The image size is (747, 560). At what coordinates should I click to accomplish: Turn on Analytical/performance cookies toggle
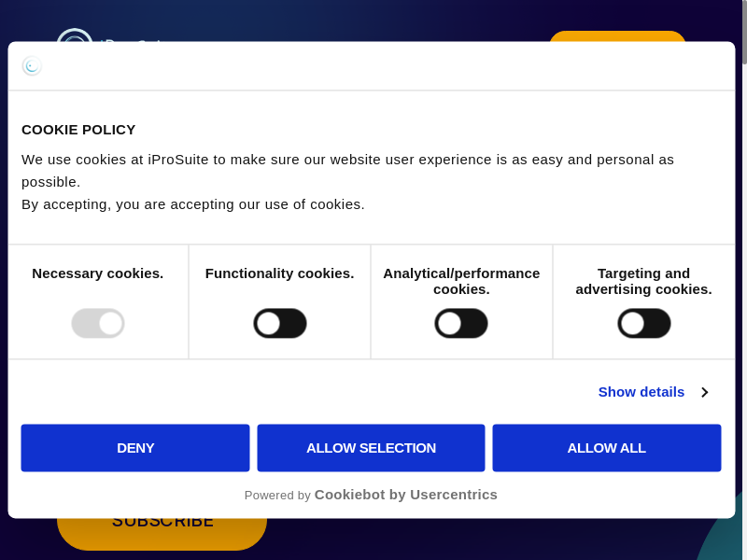pos(461,324)
